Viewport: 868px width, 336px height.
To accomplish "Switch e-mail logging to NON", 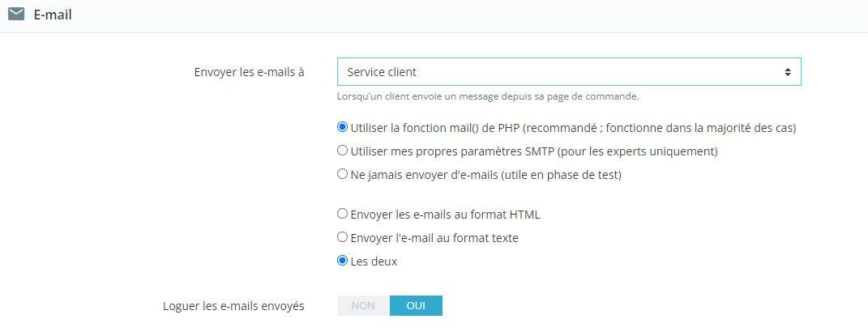I will 363,306.
